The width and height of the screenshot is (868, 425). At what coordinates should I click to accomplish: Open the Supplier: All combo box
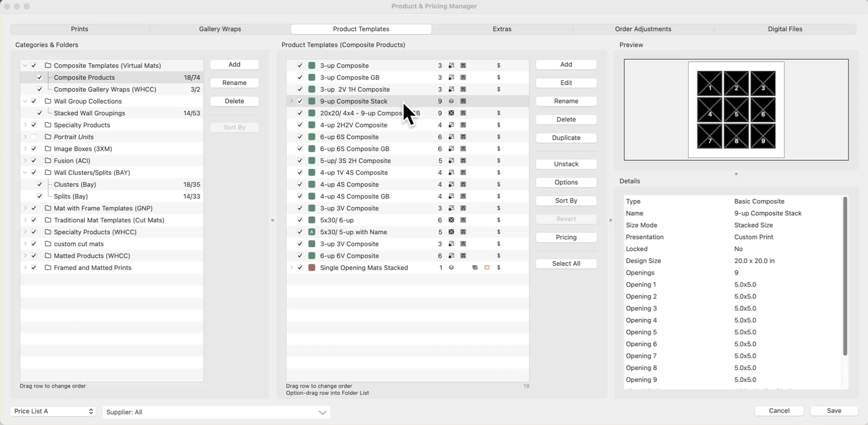click(216, 412)
